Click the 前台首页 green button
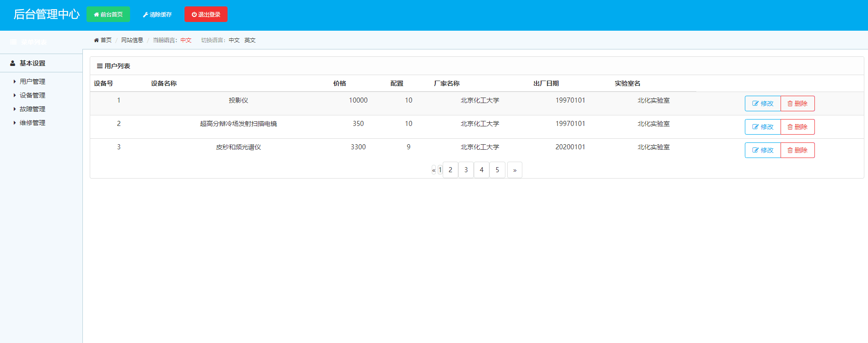The width and height of the screenshot is (868, 343). click(x=108, y=14)
